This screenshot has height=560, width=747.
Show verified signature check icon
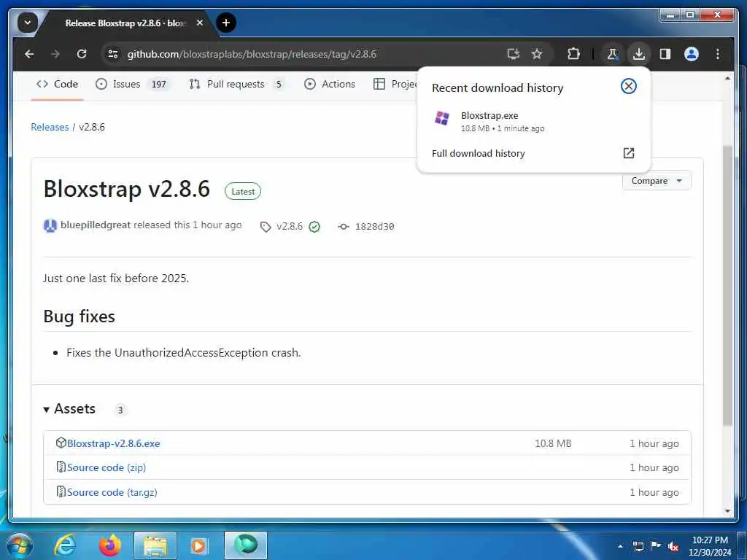[x=314, y=227]
